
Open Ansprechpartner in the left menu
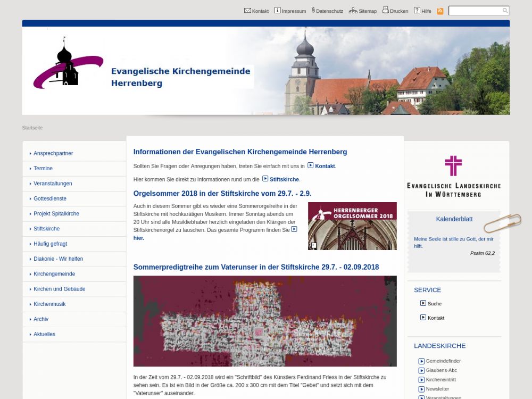click(x=53, y=154)
